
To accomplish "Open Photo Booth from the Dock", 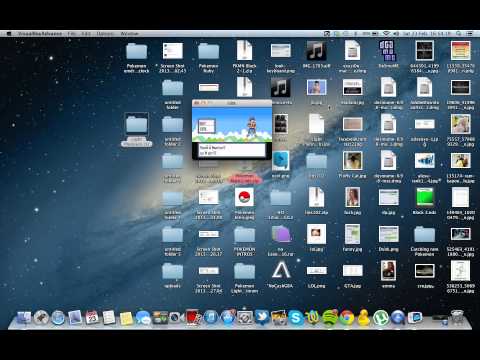I will [x=194, y=317].
